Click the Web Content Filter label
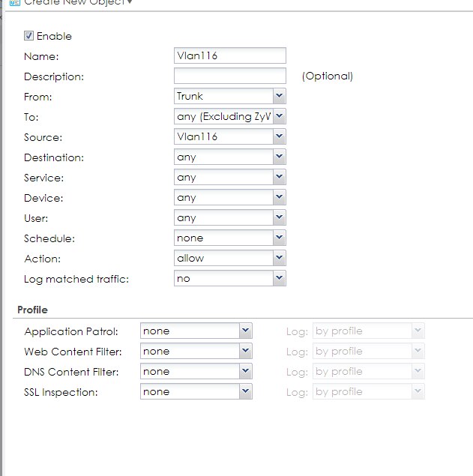The image size is (473, 476). coord(73,352)
